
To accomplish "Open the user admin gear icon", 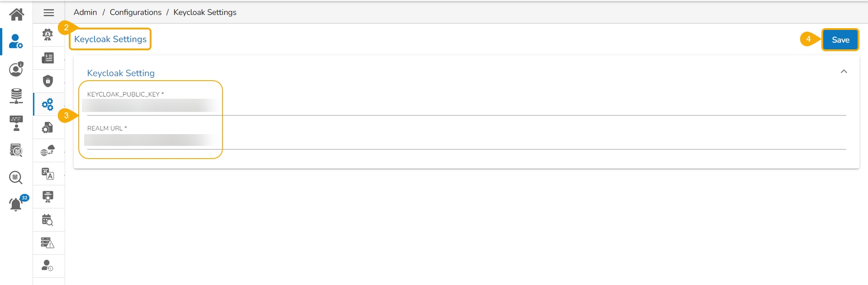I will (x=16, y=42).
